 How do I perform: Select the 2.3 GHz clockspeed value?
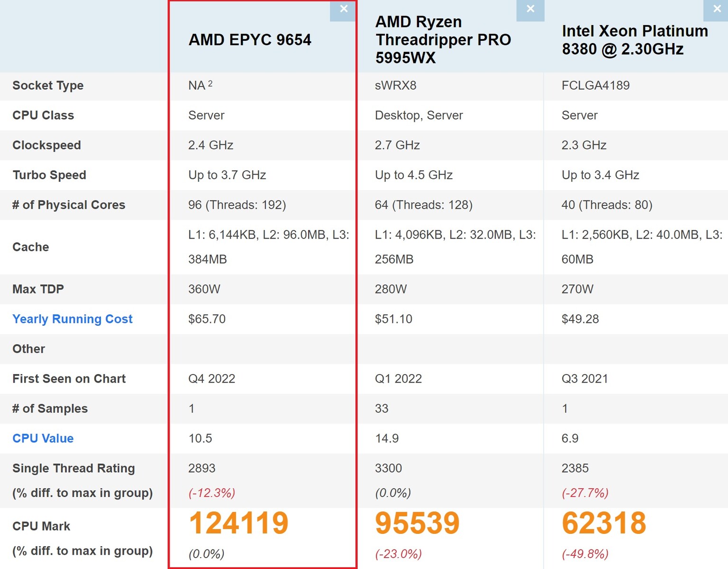coord(584,146)
